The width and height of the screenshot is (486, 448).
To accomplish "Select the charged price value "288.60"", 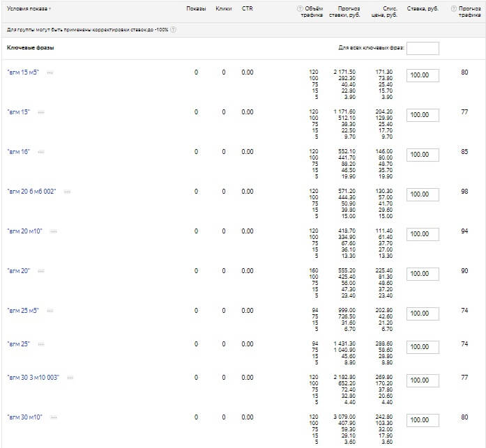I will click(384, 343).
